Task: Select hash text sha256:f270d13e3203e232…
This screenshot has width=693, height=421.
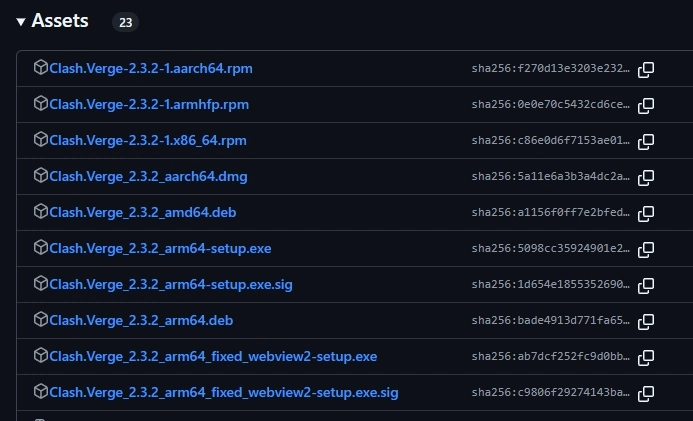Action: tap(551, 68)
